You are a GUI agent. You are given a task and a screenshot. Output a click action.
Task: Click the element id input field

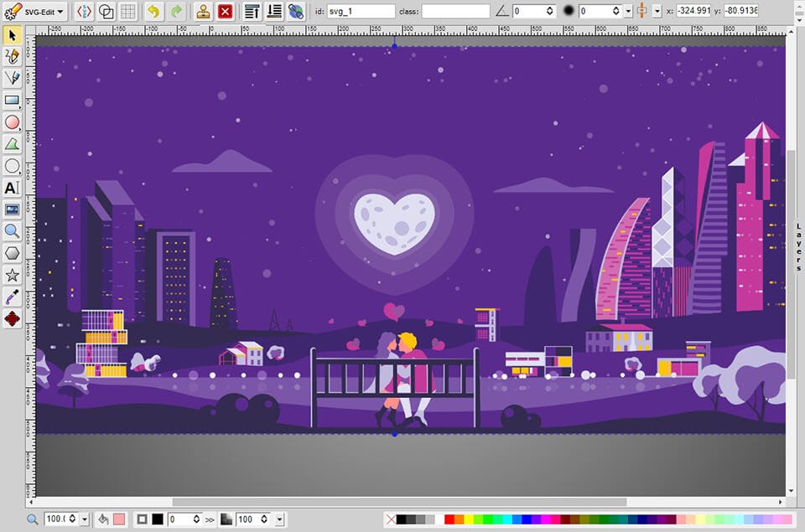pyautogui.click(x=361, y=12)
